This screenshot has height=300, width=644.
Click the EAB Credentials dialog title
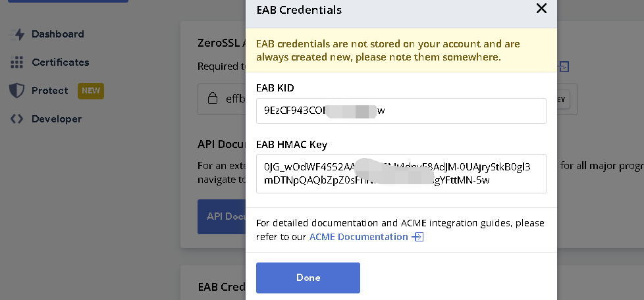[x=299, y=10]
